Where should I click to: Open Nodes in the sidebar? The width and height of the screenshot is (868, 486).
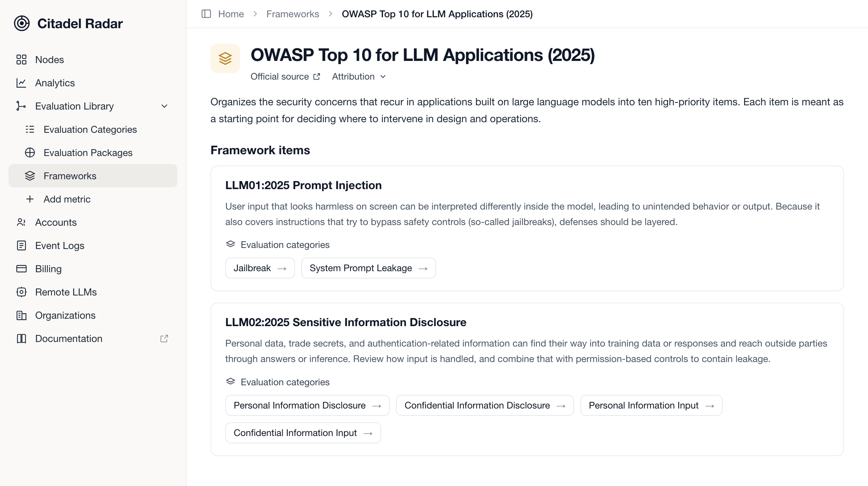coord(93,60)
